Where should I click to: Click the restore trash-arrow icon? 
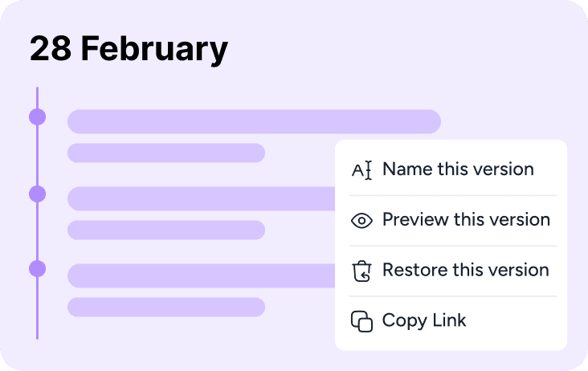click(361, 271)
